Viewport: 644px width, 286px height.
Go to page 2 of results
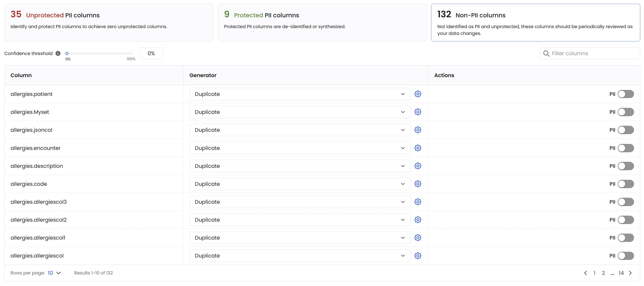tap(603, 273)
